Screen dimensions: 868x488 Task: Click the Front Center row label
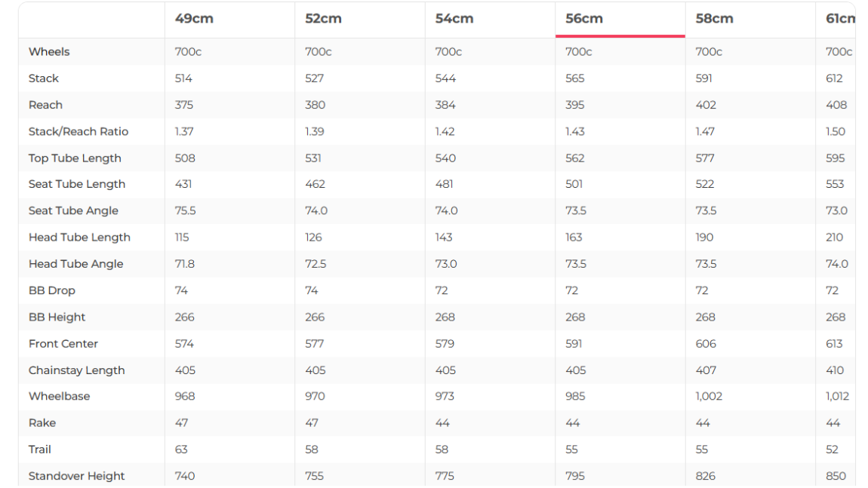coord(63,344)
